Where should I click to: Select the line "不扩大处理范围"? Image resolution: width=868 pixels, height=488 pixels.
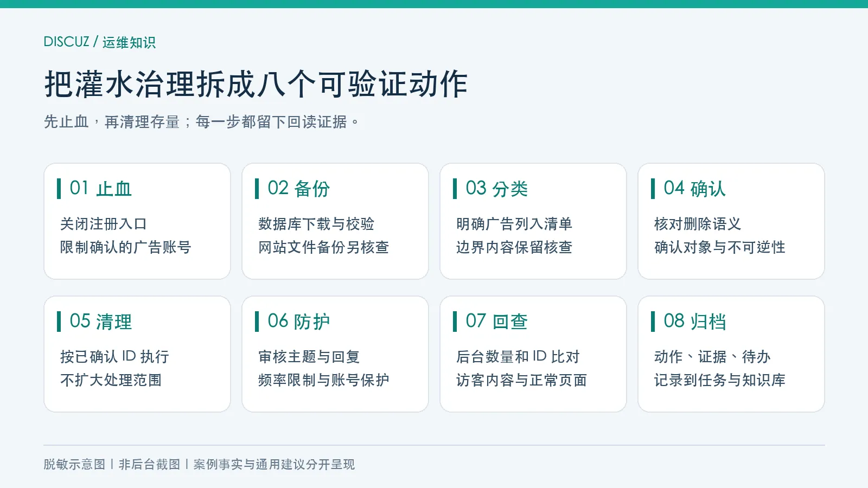point(111,380)
